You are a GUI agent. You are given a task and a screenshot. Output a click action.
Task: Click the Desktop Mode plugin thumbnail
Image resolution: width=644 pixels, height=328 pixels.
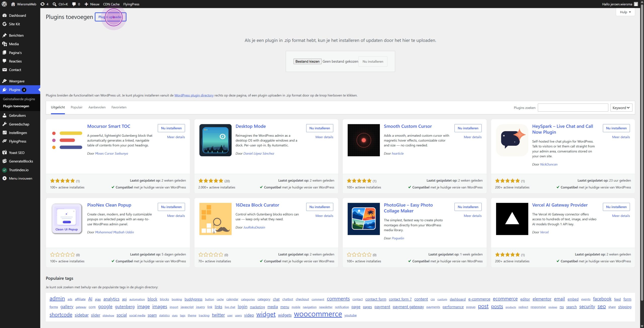pyautogui.click(x=215, y=140)
